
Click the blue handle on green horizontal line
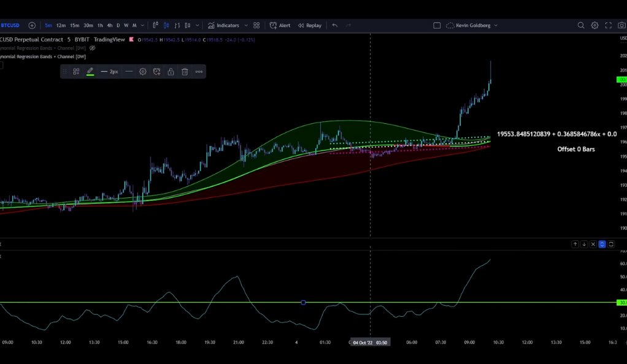pos(303,303)
